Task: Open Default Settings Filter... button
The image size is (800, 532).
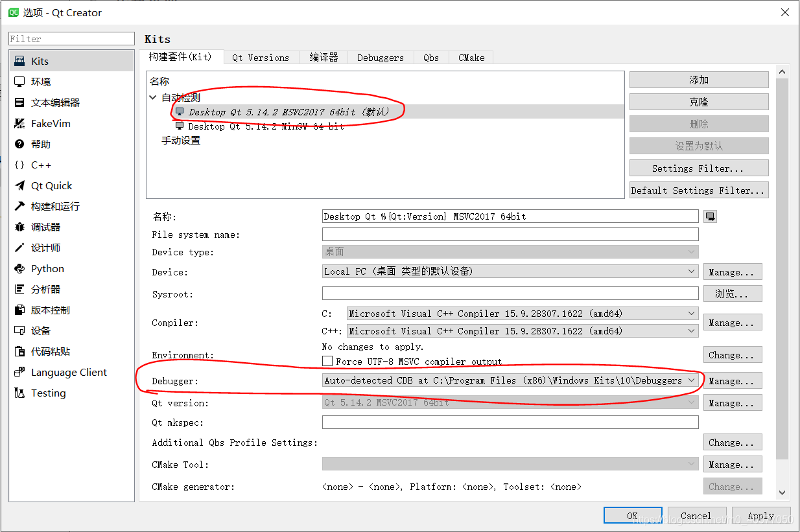Action: tap(699, 190)
